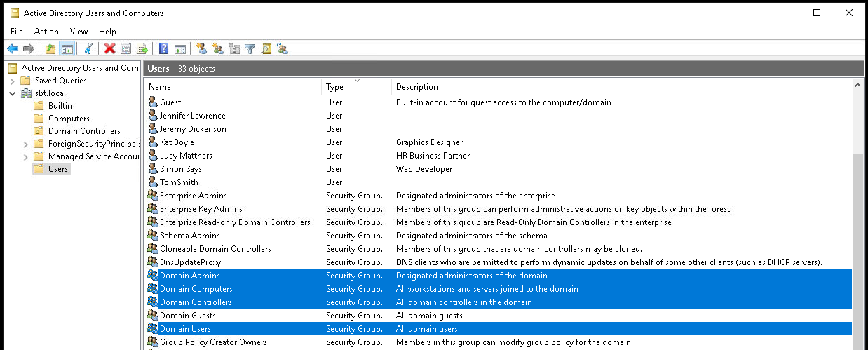Select the Lucy Matthers user row
The width and height of the screenshot is (868, 350).
click(499, 156)
